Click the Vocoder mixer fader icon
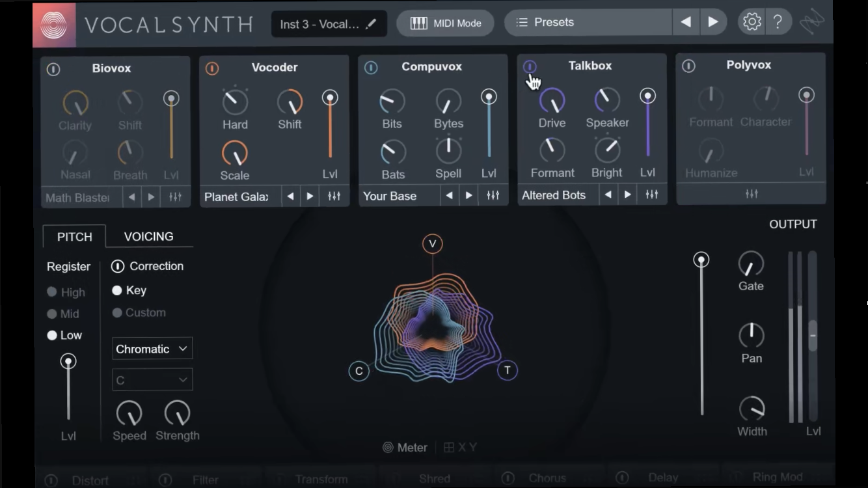The height and width of the screenshot is (488, 868). tap(334, 196)
